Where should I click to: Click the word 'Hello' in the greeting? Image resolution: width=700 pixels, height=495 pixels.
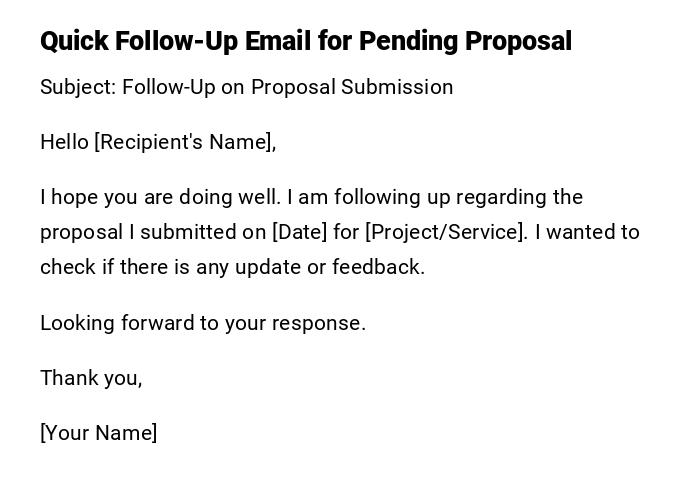point(64,142)
